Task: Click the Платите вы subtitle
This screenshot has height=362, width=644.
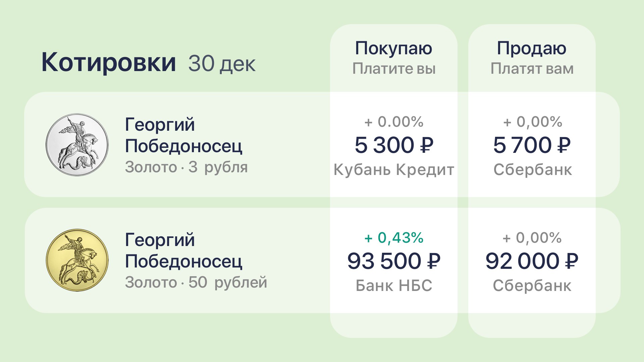Action: tap(394, 69)
